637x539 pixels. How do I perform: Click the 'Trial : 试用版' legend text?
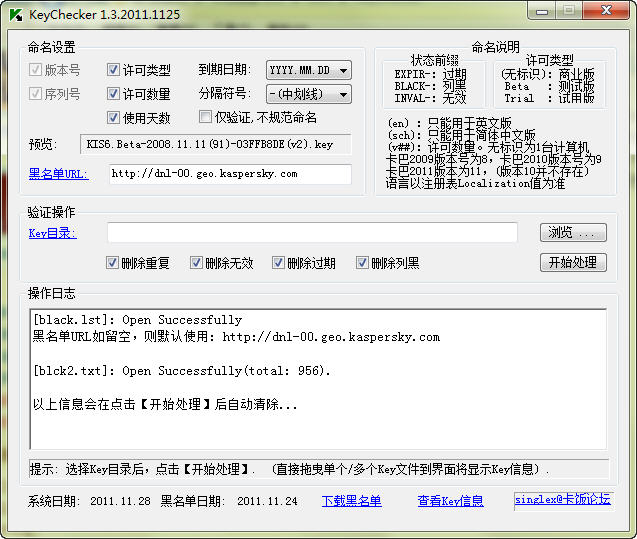(x=549, y=98)
